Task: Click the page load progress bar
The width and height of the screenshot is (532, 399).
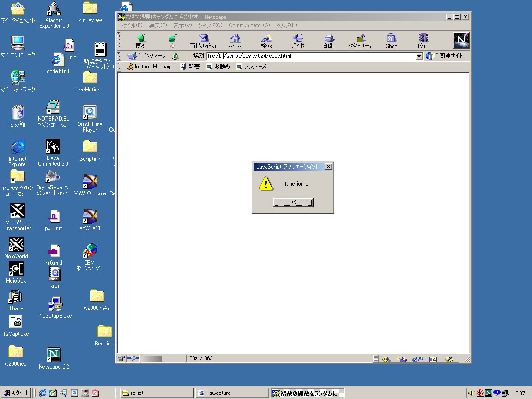Action: [163, 358]
